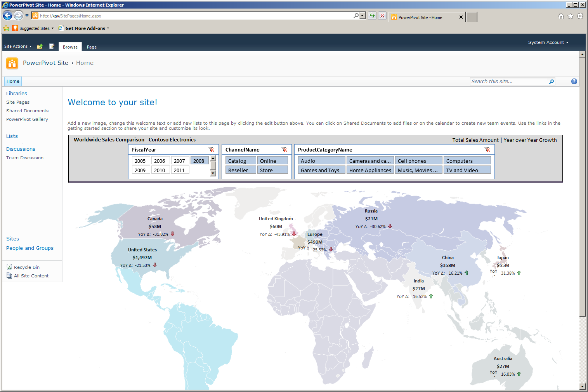The image size is (588, 392).
Task: Open the Site Actions dropdown menu
Action: 18,46
